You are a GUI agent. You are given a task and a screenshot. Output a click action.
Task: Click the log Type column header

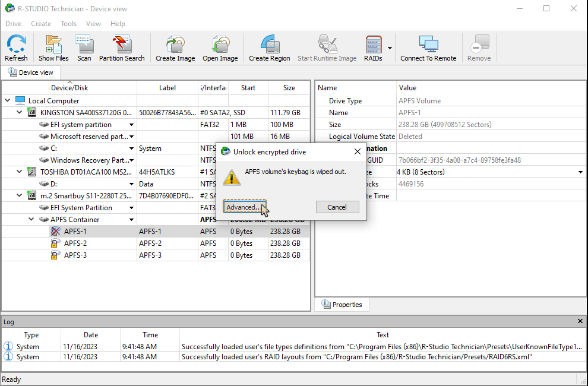[31, 334]
